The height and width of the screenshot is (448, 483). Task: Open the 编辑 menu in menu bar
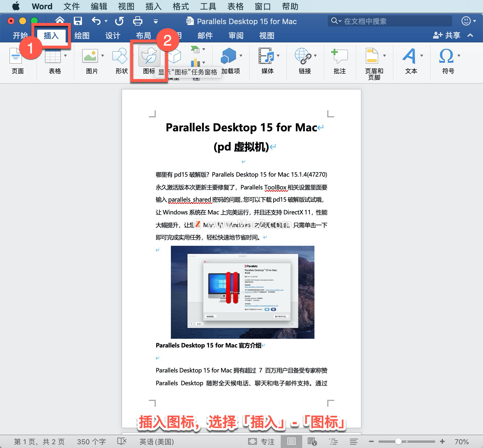(x=99, y=6)
